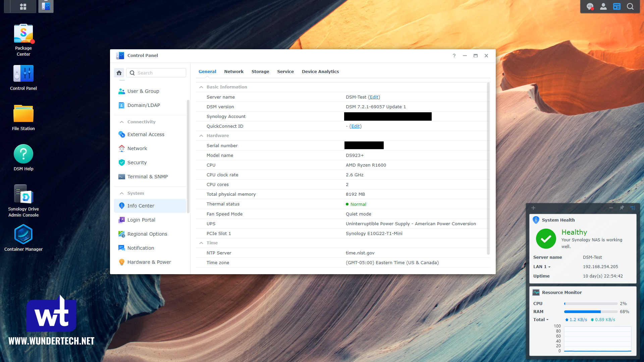Click the CPU usage bar
This screenshot has width=644, height=362.
[x=591, y=304]
